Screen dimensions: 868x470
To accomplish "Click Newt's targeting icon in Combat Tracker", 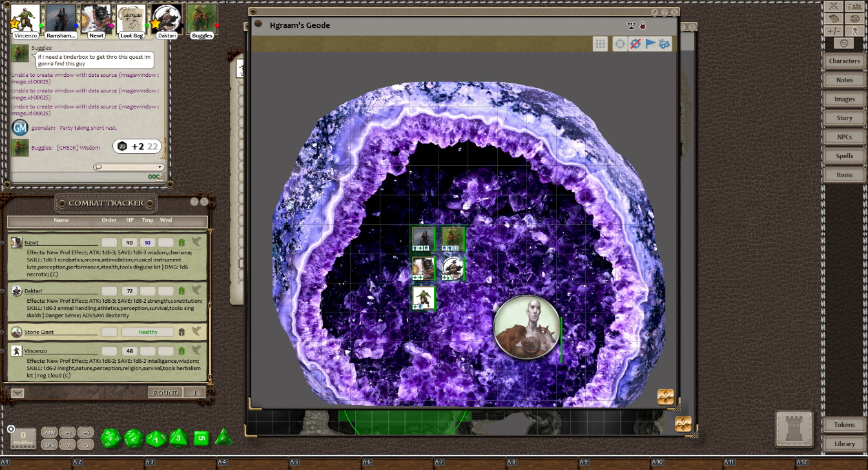I will click(x=196, y=242).
